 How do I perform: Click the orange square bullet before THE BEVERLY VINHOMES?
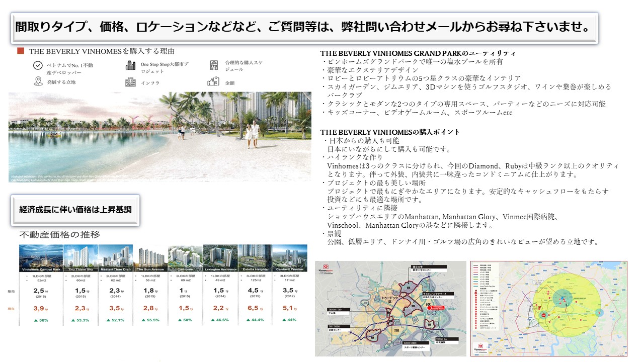pos(21,51)
